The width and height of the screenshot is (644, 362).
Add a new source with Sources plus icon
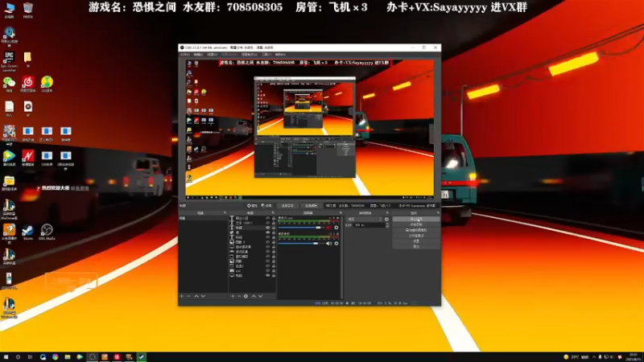click(x=233, y=296)
